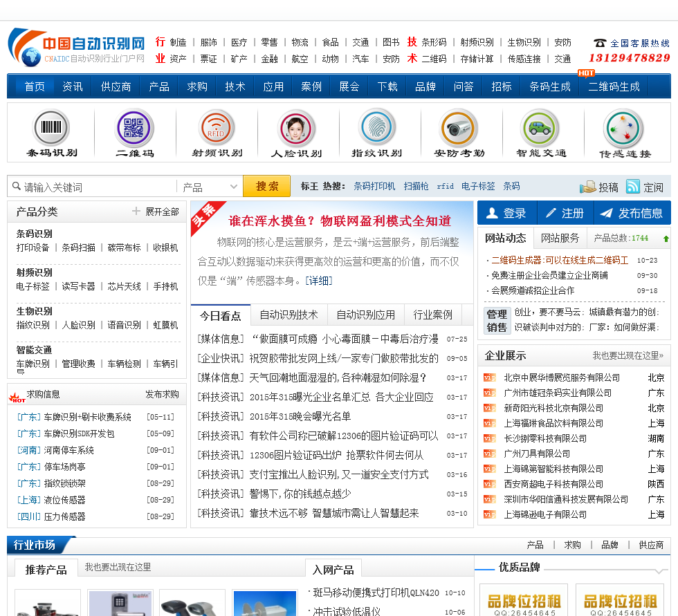The width and height of the screenshot is (678, 616).
Task: Click the first 品牌位招租 banner
Action: pos(524,601)
